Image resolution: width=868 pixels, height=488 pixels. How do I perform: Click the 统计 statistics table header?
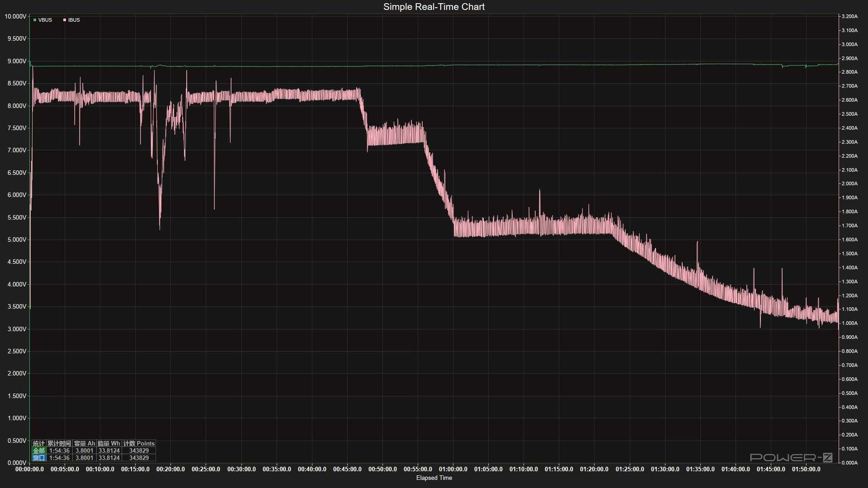click(x=39, y=444)
